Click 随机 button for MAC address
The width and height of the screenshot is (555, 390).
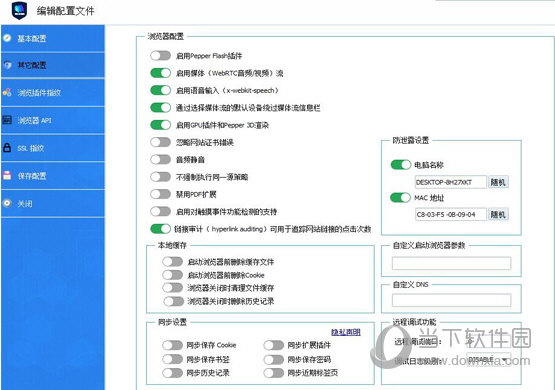click(x=498, y=214)
